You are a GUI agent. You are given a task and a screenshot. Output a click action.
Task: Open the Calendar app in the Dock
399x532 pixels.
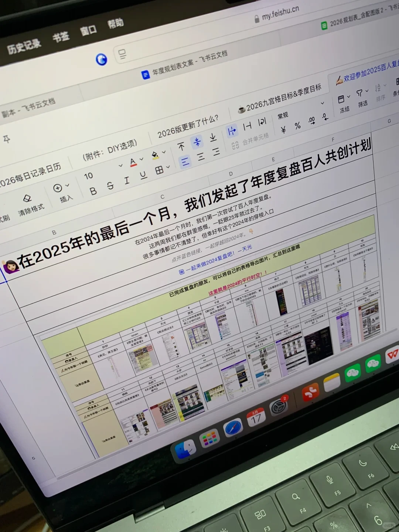coord(256,418)
